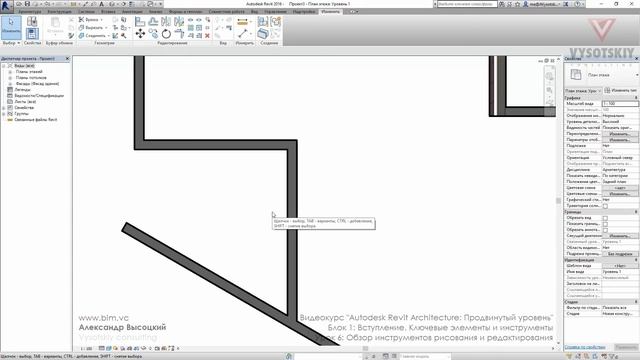640x360 pixels.
Task: Close the Диспетчер проекта panel
Action: tap(67, 59)
